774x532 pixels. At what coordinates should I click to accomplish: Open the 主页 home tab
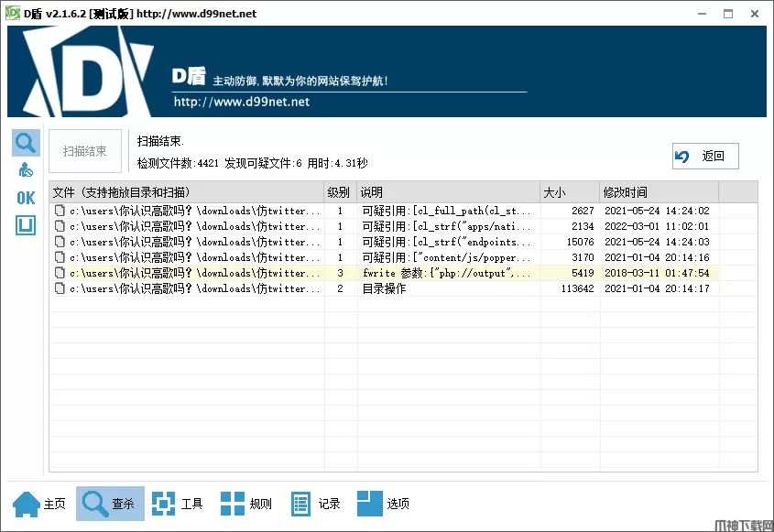click(x=40, y=504)
